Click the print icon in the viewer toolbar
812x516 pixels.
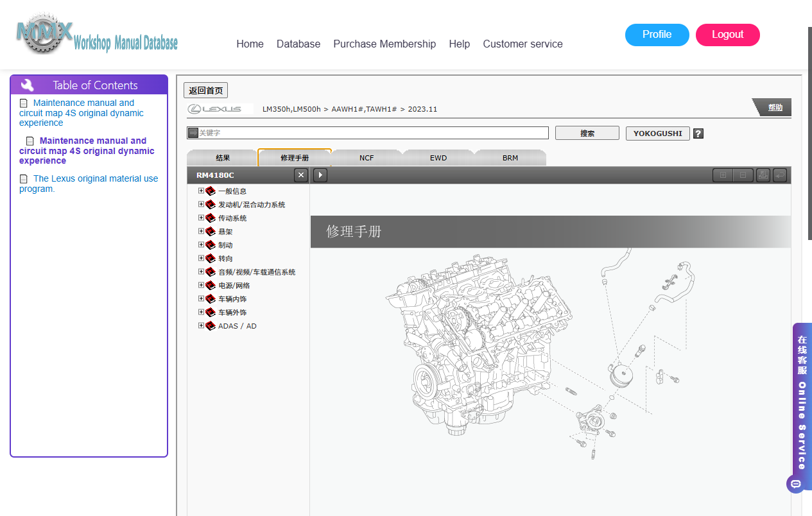coord(763,175)
